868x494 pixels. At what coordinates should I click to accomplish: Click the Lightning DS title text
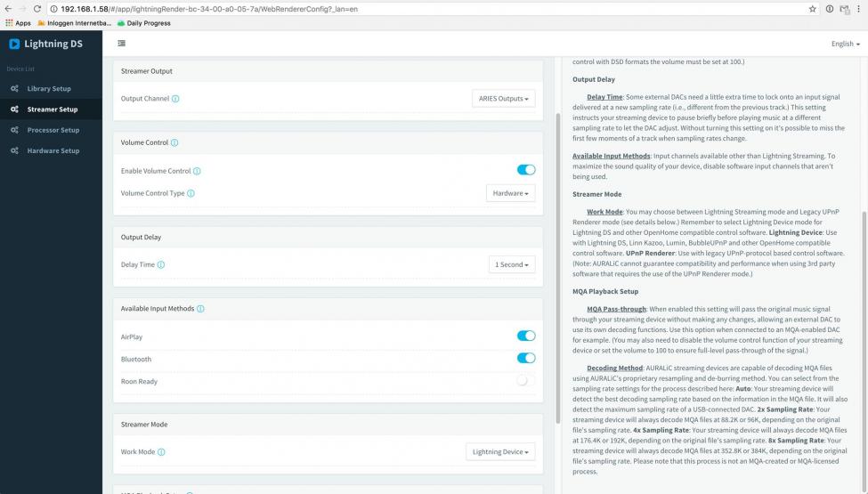tap(53, 44)
